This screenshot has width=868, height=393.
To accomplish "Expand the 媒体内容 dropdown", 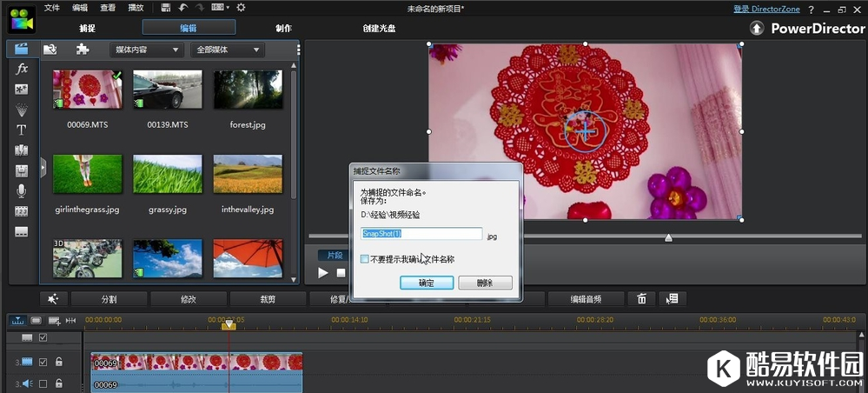I will [x=145, y=50].
